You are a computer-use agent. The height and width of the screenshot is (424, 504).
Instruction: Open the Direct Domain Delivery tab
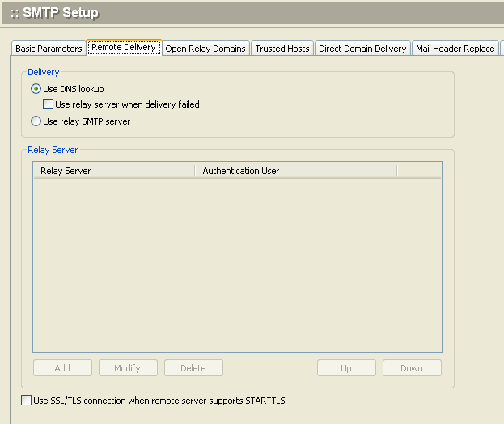(362, 49)
